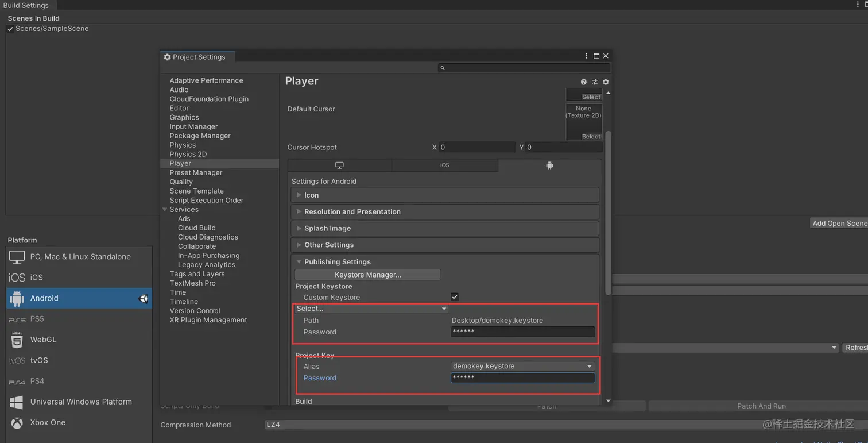
Task: Open the Audio settings category
Action: (179, 90)
